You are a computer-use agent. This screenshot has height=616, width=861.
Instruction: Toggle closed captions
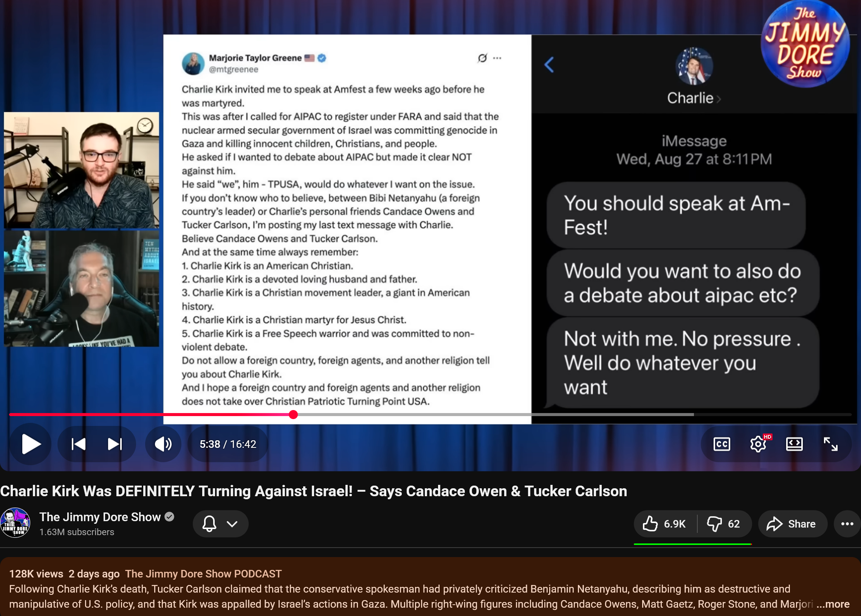[x=722, y=444]
